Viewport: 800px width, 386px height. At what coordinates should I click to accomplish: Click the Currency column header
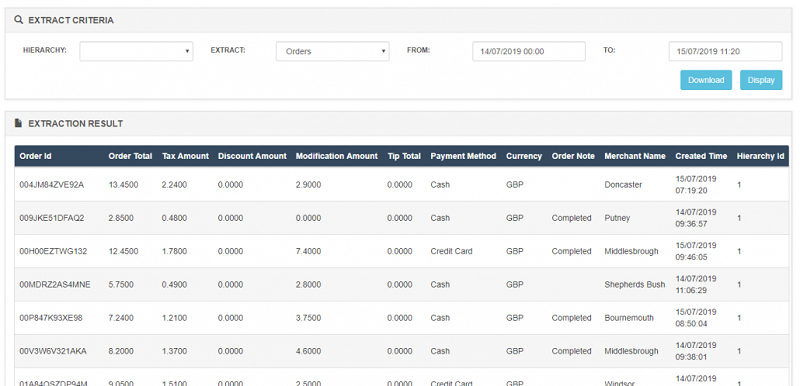[x=524, y=156]
